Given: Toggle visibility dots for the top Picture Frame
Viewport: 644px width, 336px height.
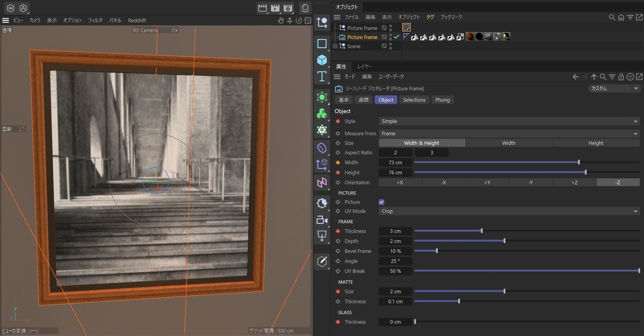Looking at the screenshot, I should click(391, 28).
